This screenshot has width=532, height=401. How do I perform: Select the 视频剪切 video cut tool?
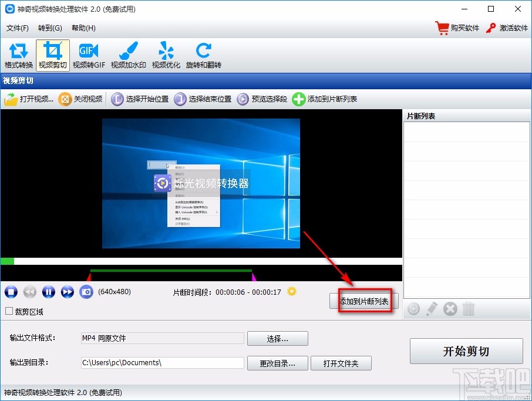[53, 55]
